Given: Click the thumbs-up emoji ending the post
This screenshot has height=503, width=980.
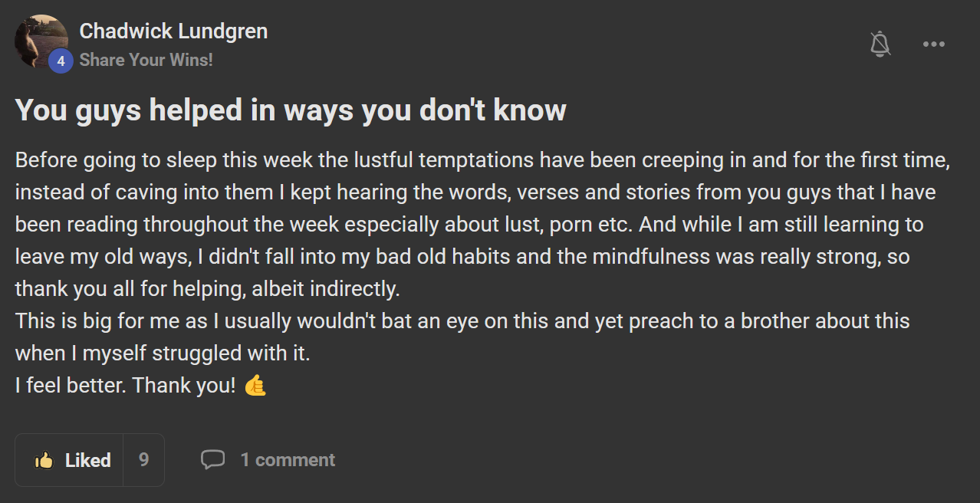Looking at the screenshot, I should click(x=255, y=385).
